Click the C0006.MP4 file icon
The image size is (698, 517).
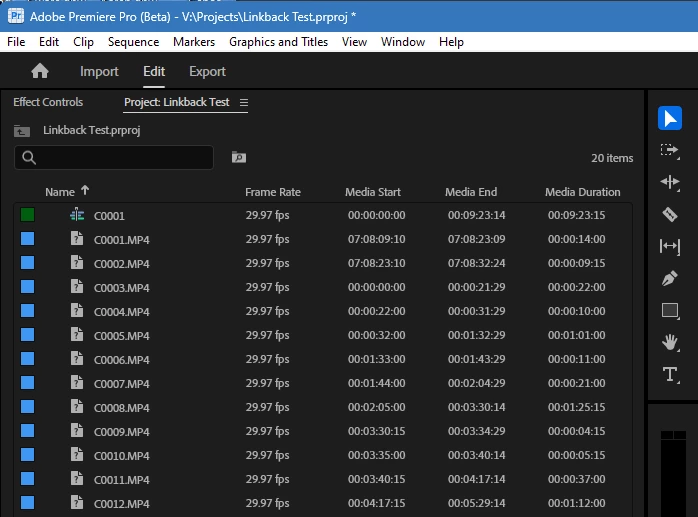coord(77,359)
